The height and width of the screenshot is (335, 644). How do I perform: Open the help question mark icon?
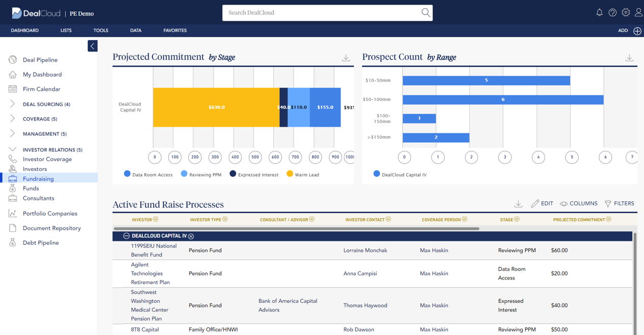coord(612,13)
